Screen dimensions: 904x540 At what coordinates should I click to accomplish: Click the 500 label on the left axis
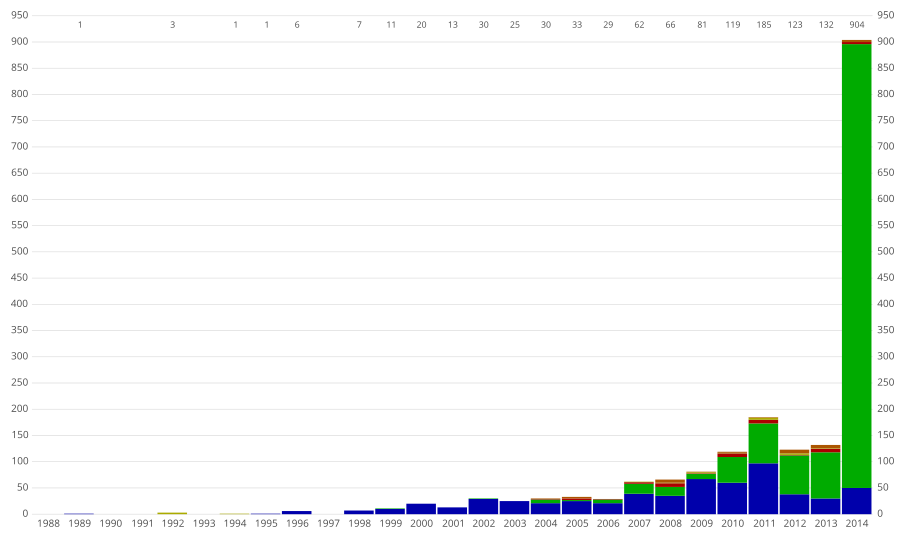click(19, 251)
